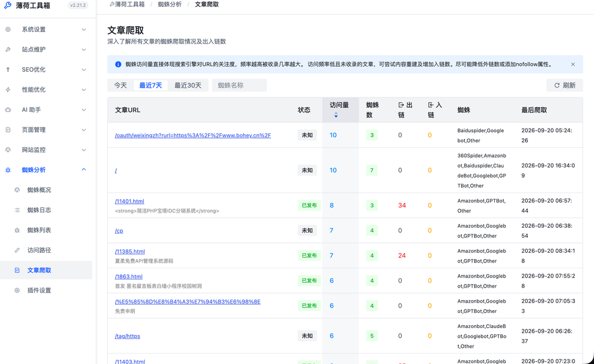Expand the 网站监控 menu chevron

[84, 150]
